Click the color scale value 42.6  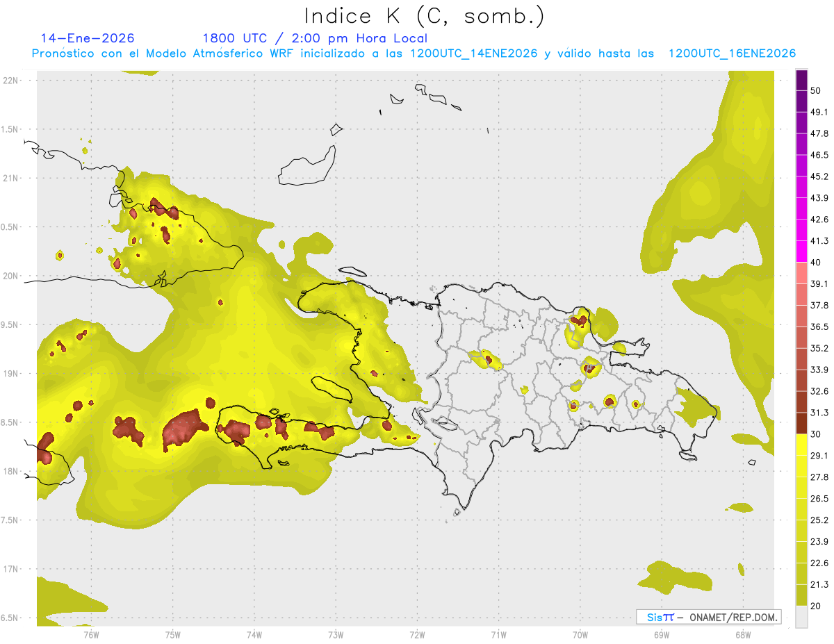point(819,220)
